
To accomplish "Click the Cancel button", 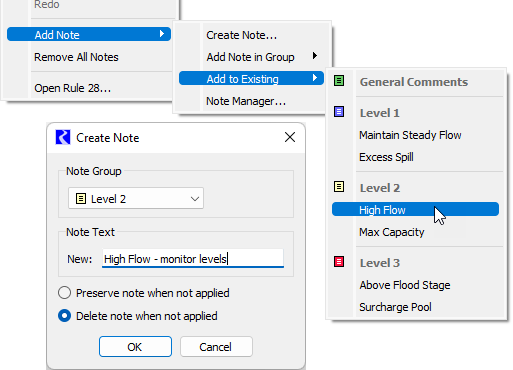I will (216, 347).
